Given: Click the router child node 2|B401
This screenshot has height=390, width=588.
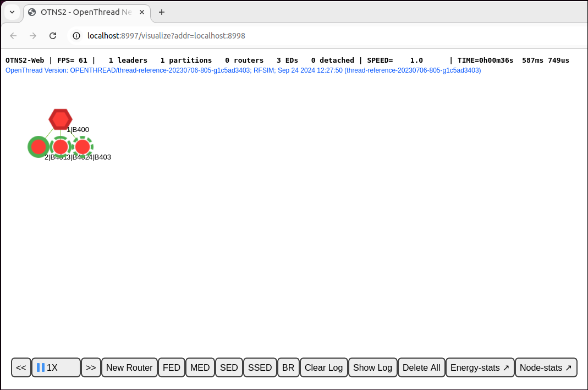Looking at the screenshot, I should click(38, 146).
